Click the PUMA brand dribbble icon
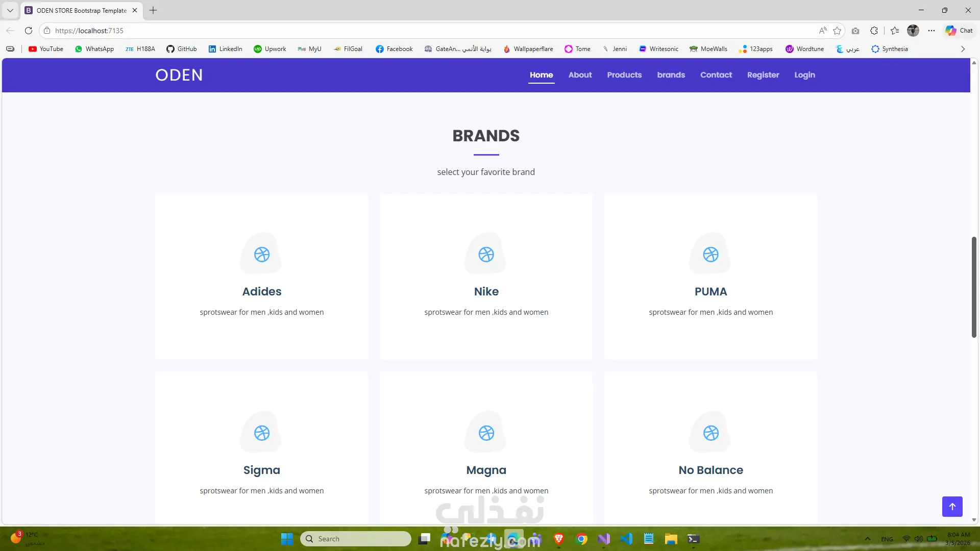The height and width of the screenshot is (551, 980). [x=710, y=254]
